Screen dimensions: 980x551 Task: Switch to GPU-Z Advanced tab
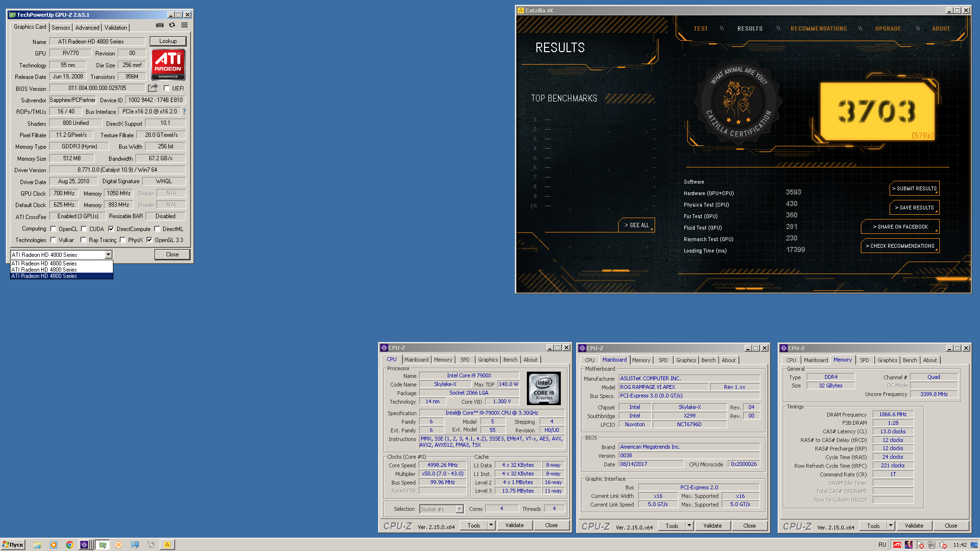click(87, 28)
